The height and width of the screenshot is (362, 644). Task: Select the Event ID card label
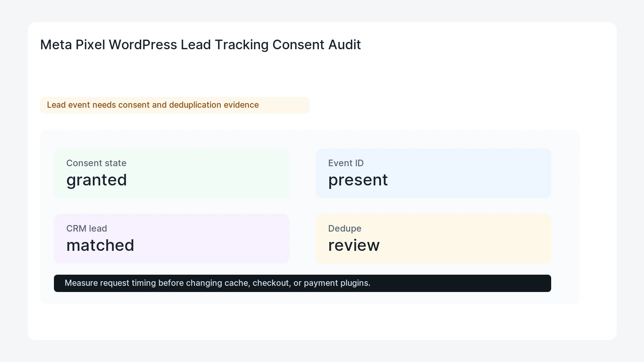point(346,163)
